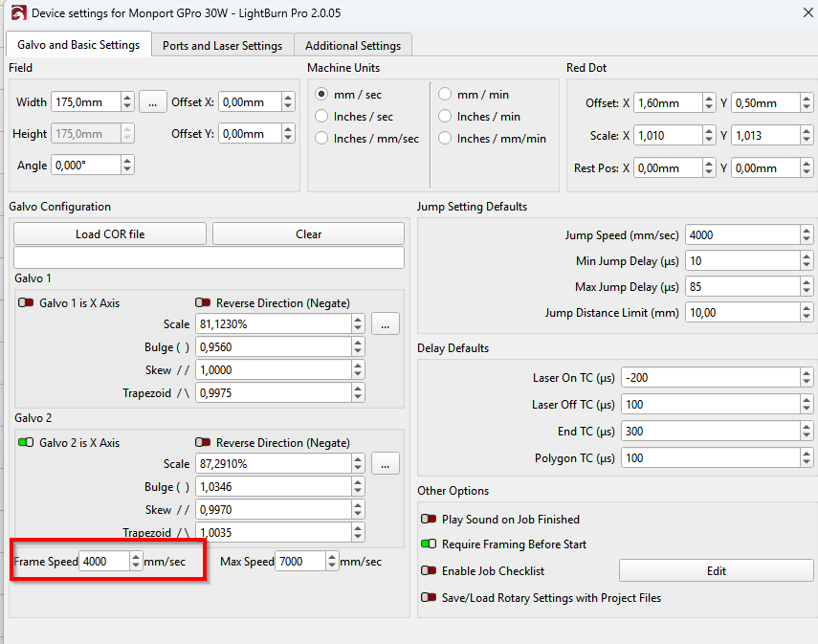
Task: Toggle Galvo 1 is X Axis switch
Action: [x=26, y=303]
